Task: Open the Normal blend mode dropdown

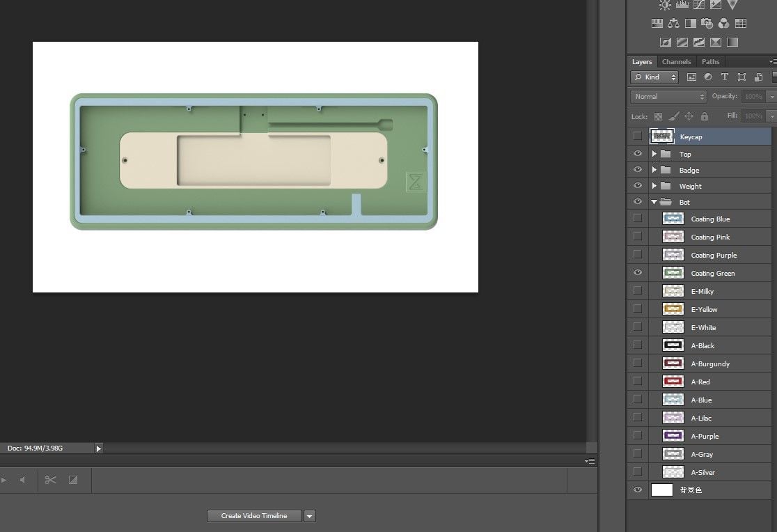Action: pos(668,97)
